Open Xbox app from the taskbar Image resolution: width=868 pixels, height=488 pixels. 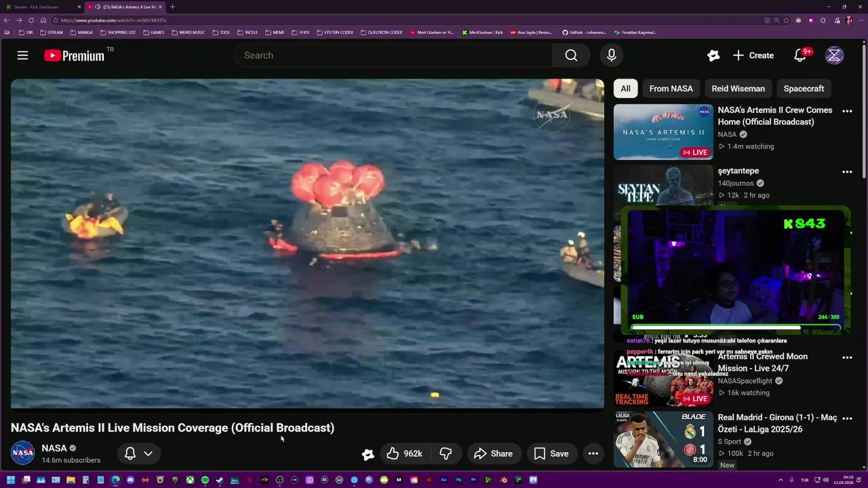[191, 480]
